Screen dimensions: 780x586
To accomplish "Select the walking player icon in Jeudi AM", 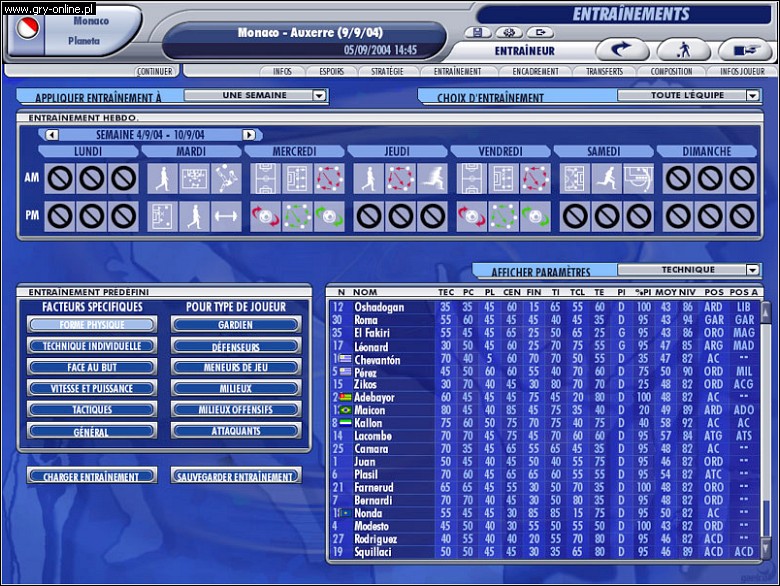I will point(369,179).
